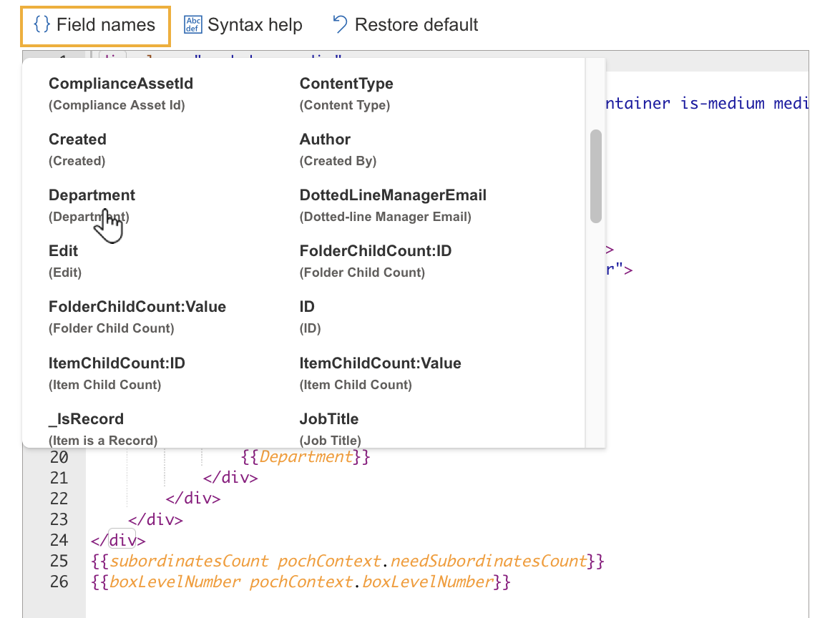Click the Syntax help Abc icon
The width and height of the screenshot is (840, 618).
click(192, 25)
